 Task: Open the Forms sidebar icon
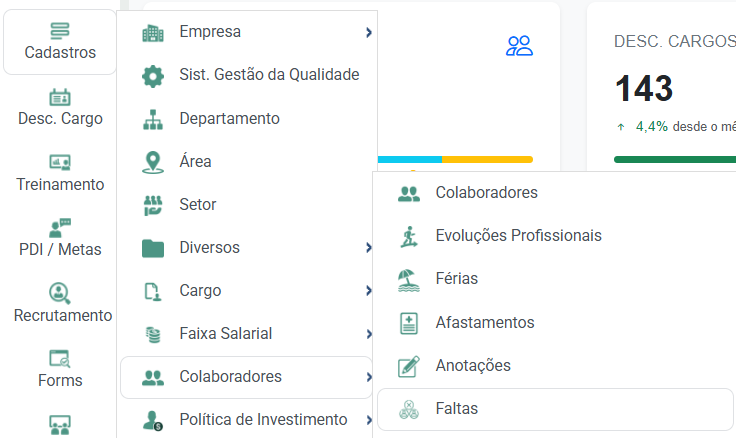click(60, 358)
